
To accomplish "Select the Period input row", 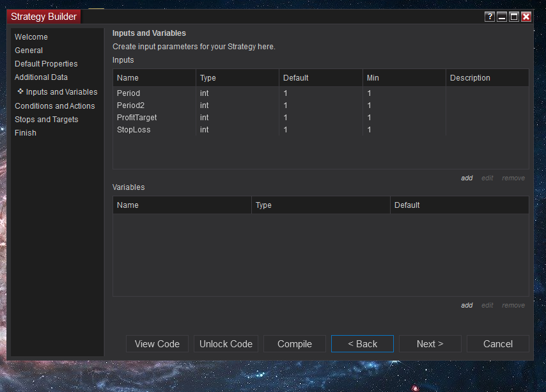I will 321,93.
